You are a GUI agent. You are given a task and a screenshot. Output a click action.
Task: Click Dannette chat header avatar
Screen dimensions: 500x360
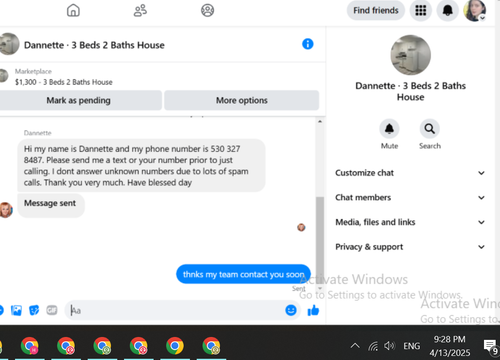[9, 44]
